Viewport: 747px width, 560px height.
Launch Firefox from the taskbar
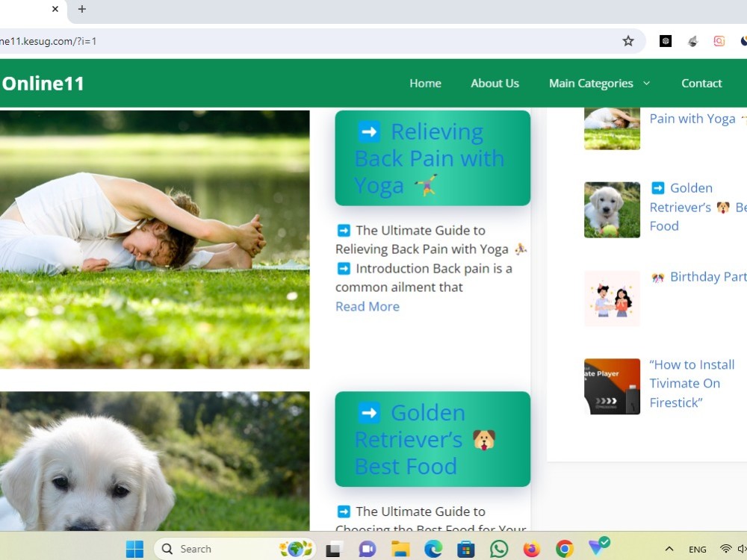532,549
